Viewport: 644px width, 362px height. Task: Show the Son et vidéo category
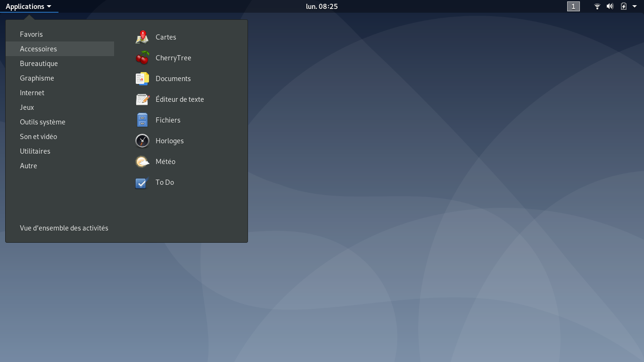[x=60, y=137]
